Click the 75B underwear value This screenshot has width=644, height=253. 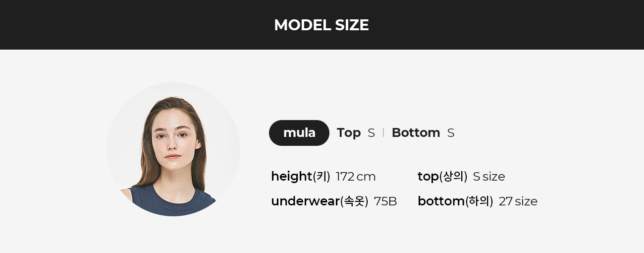pos(385,201)
